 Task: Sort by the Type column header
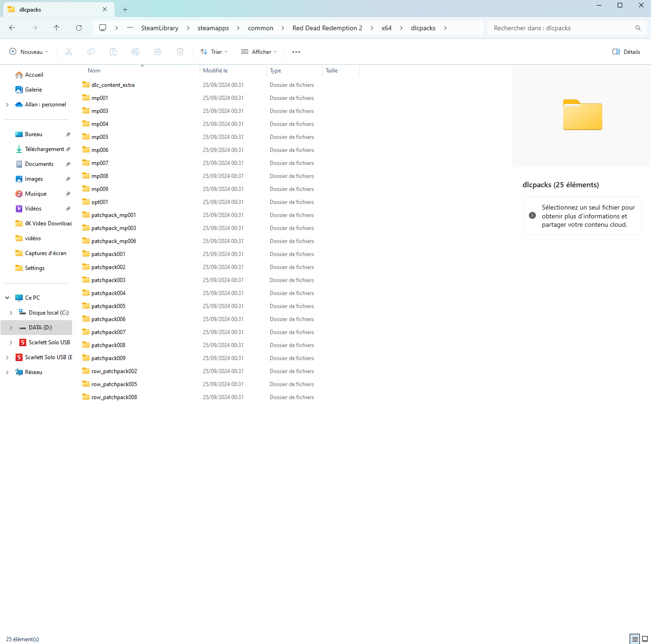click(x=294, y=71)
